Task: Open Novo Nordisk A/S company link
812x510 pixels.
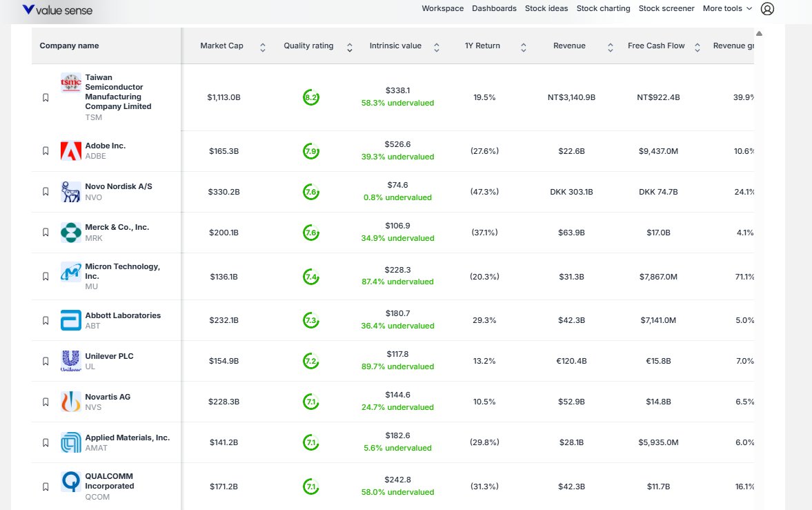Action: click(119, 186)
